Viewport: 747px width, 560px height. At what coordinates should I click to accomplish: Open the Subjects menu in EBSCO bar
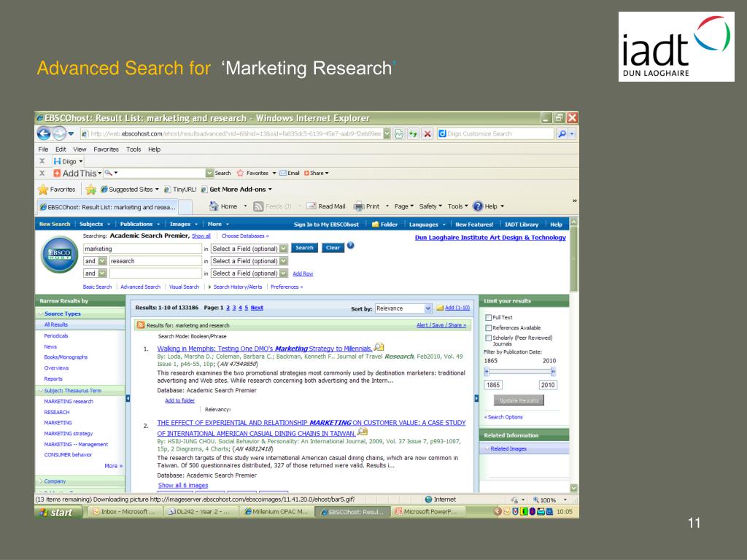pyautogui.click(x=94, y=225)
